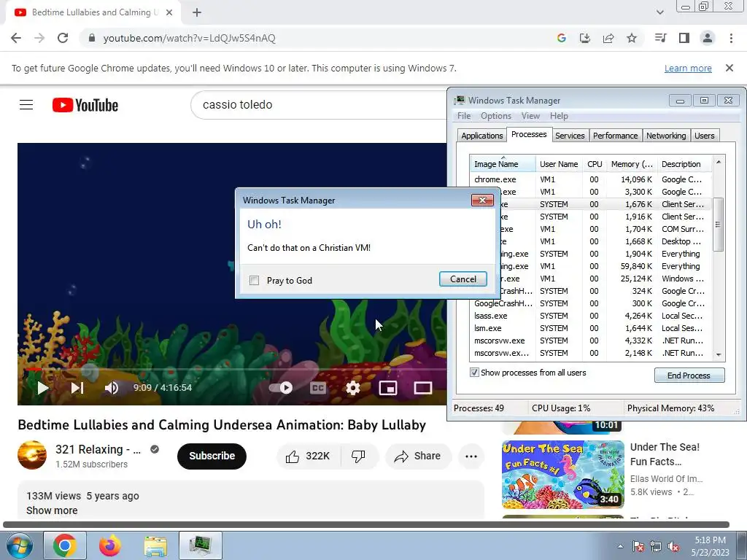Switch to the Performance tab
Image resolution: width=747 pixels, height=560 pixels.
pyautogui.click(x=615, y=136)
